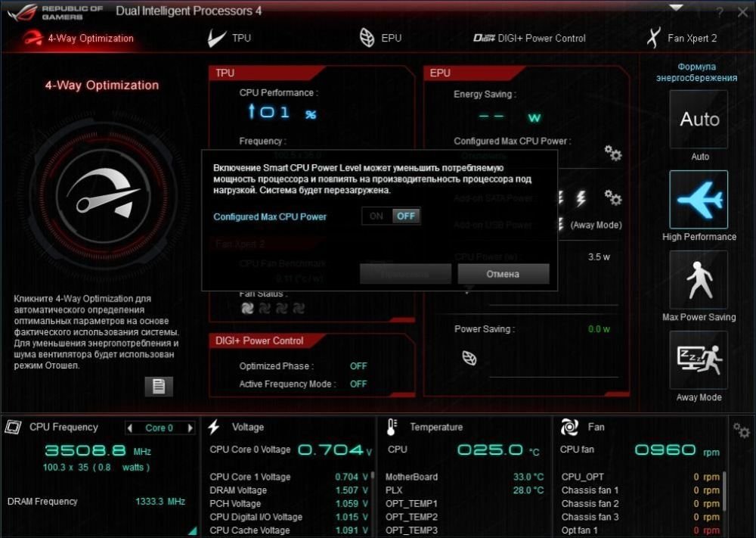
Task: Toggle Active Frequency Mode OFF value
Action: 358,384
